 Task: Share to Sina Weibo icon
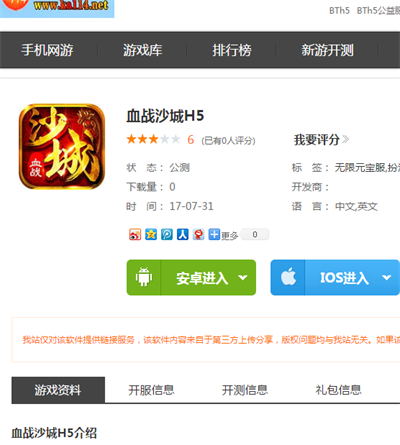pyautogui.click(x=135, y=234)
